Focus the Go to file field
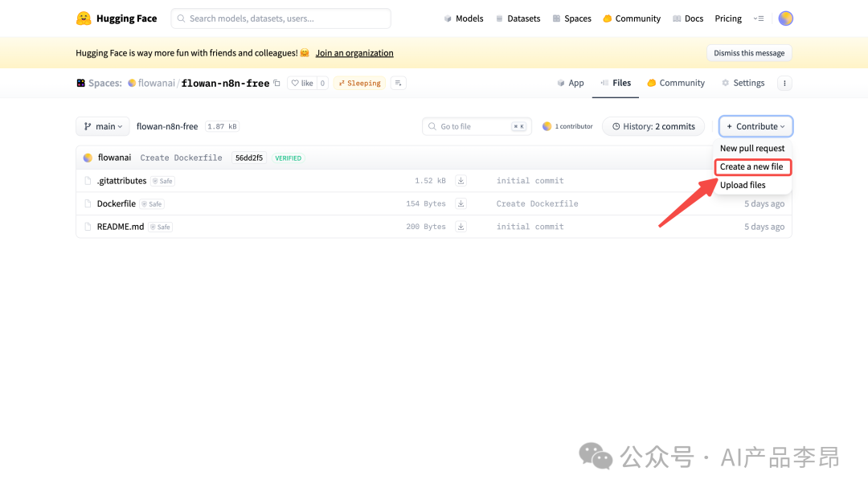This screenshot has width=868, height=492. tap(477, 126)
